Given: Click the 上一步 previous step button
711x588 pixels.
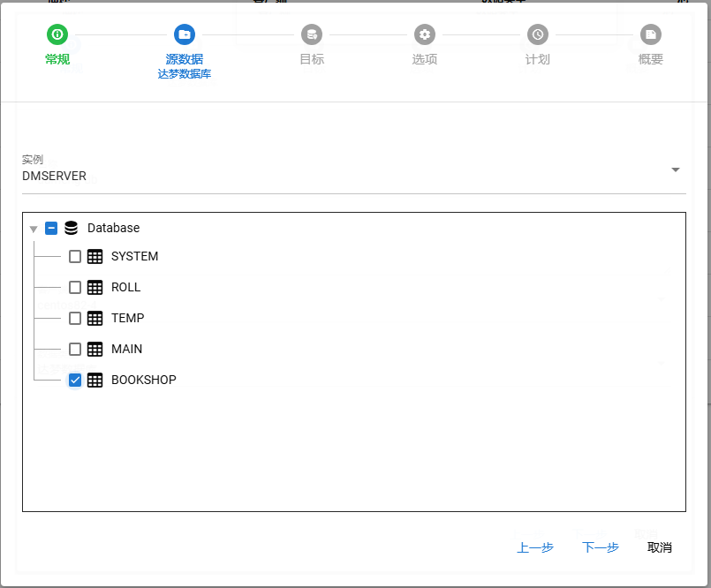Looking at the screenshot, I should tap(535, 547).
